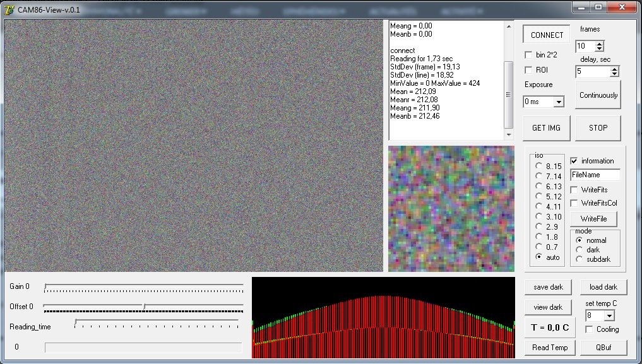Open the set temp C dropdown
The height and width of the screenshot is (364, 642).
pyautogui.click(x=609, y=315)
